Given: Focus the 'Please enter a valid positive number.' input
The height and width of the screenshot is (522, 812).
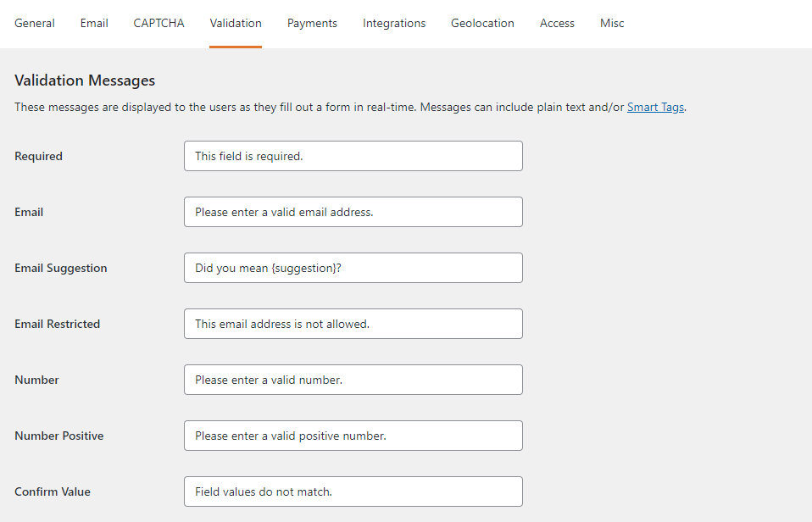Looking at the screenshot, I should (x=353, y=436).
